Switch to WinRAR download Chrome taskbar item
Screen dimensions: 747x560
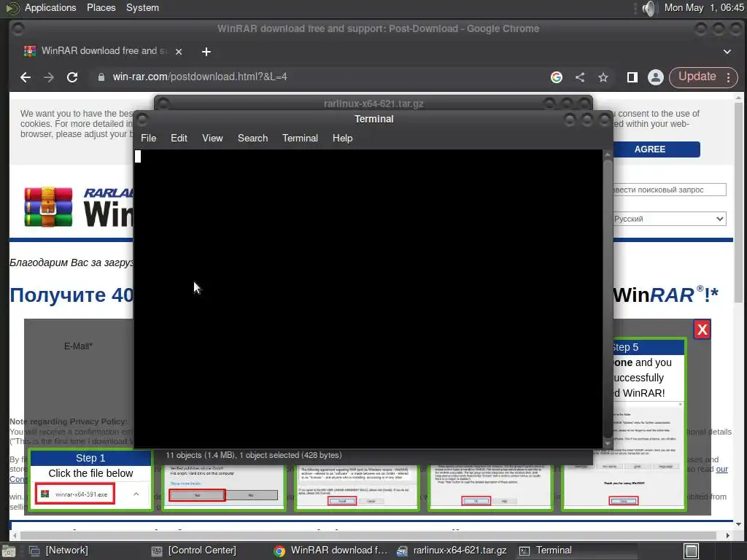coord(330,551)
